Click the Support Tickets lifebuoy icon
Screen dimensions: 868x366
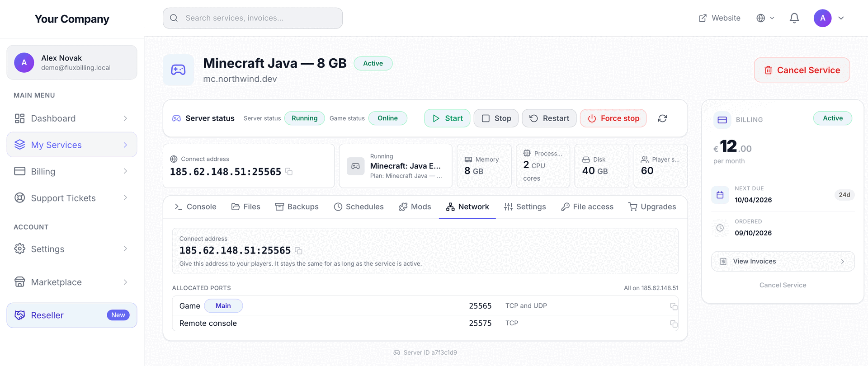pos(19,198)
